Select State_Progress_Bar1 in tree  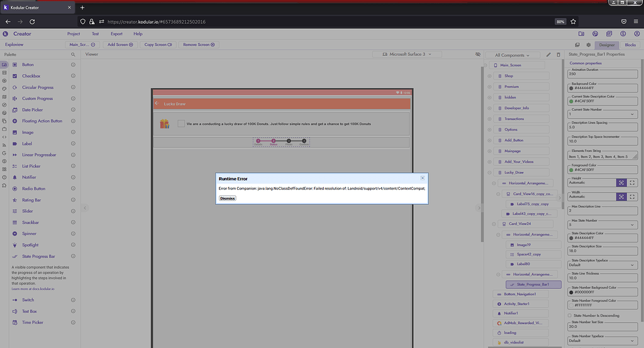[x=533, y=285]
